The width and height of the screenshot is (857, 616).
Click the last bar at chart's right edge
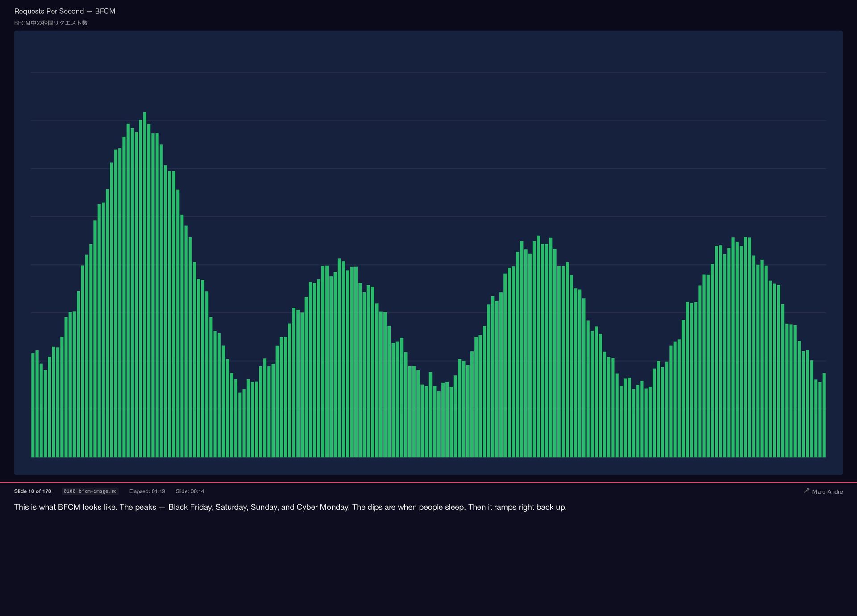[824, 415]
